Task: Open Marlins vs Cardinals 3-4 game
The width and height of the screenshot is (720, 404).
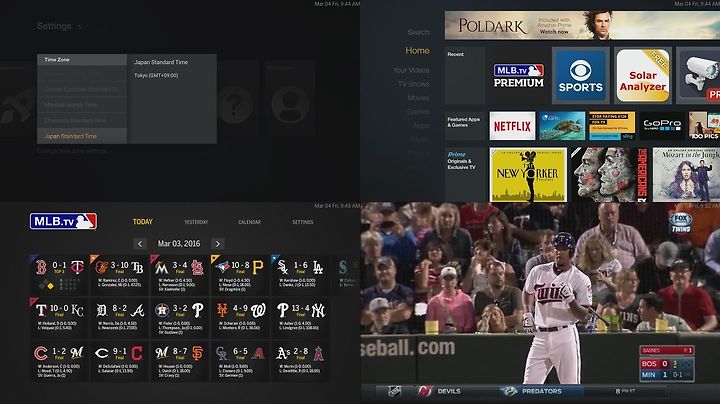Action: [180, 275]
